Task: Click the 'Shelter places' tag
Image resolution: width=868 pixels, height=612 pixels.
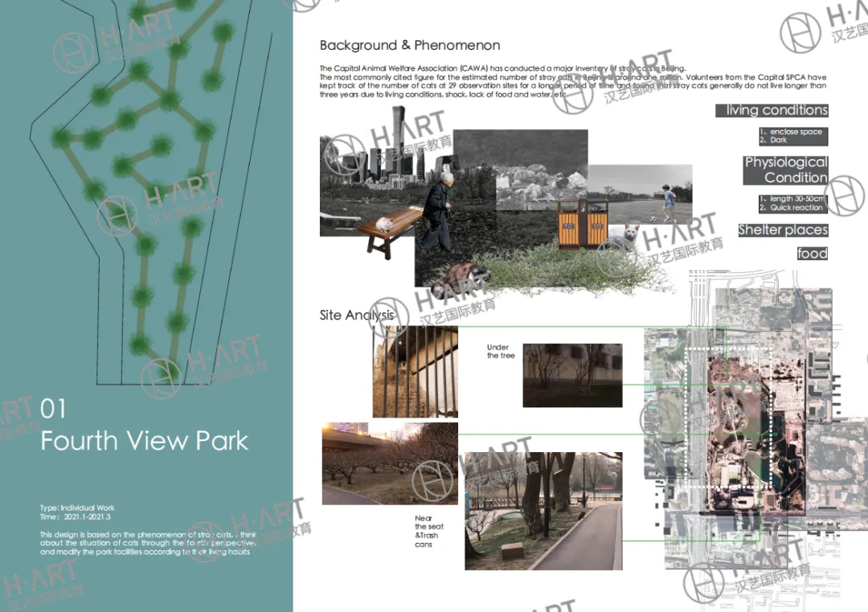Action: 783,231
